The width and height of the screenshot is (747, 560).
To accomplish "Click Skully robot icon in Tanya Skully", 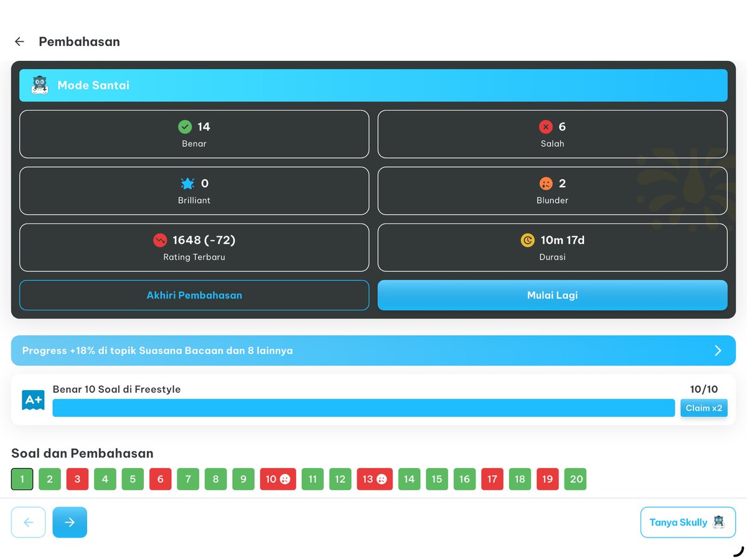I will click(718, 522).
